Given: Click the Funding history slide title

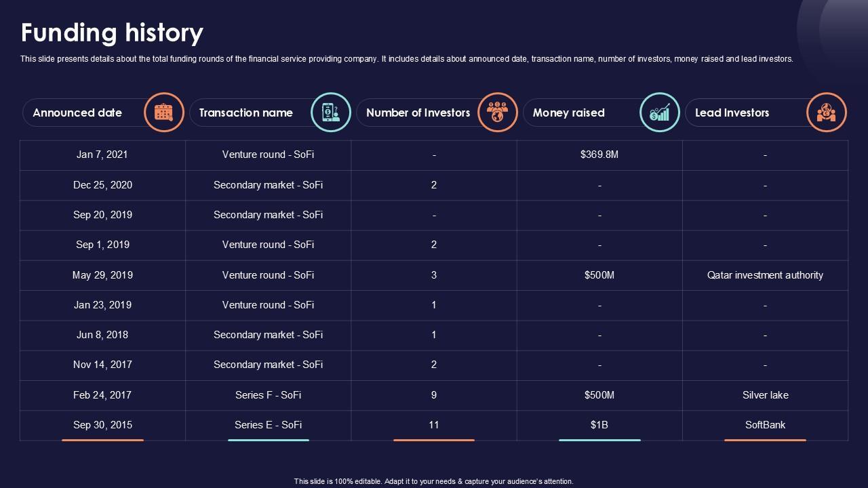Looking at the screenshot, I should coord(112,33).
